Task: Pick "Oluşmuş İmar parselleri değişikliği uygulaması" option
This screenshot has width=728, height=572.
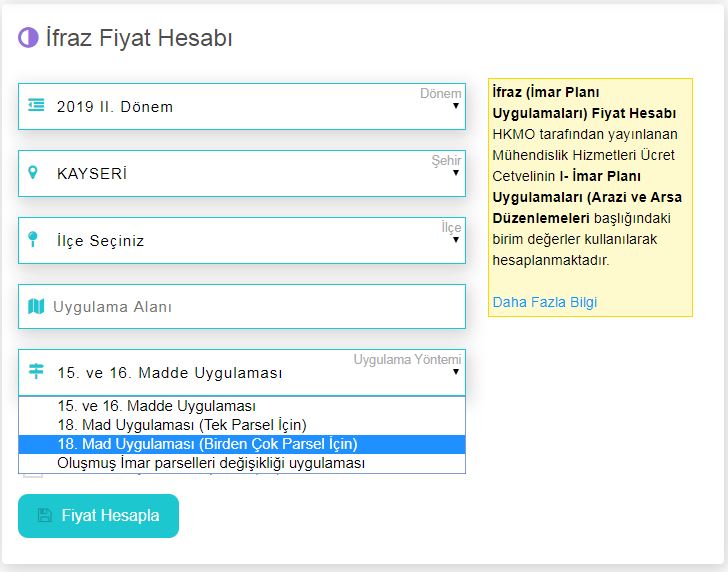Action: coord(211,463)
